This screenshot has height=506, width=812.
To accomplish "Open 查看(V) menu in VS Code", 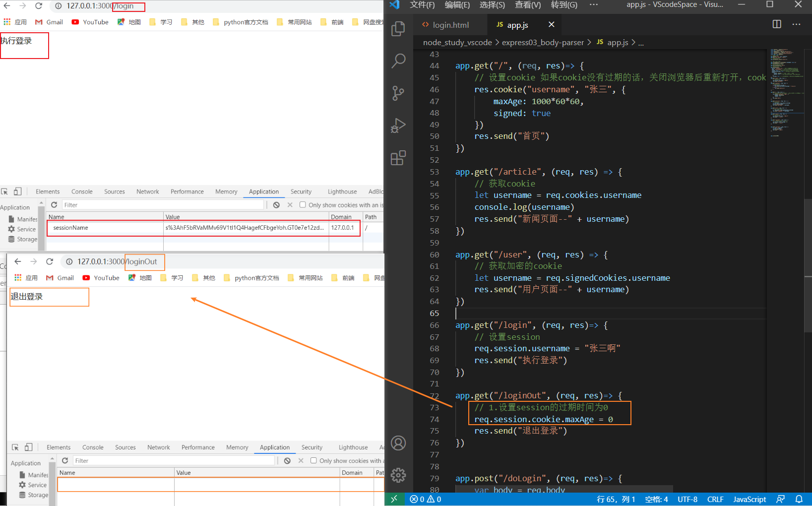I will pyautogui.click(x=528, y=5).
